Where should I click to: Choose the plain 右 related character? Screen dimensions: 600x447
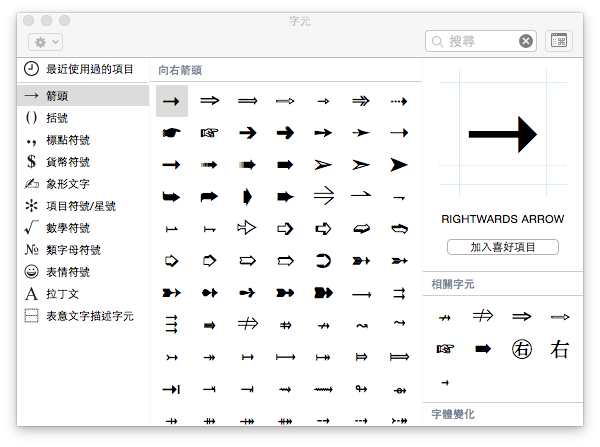[560, 349]
